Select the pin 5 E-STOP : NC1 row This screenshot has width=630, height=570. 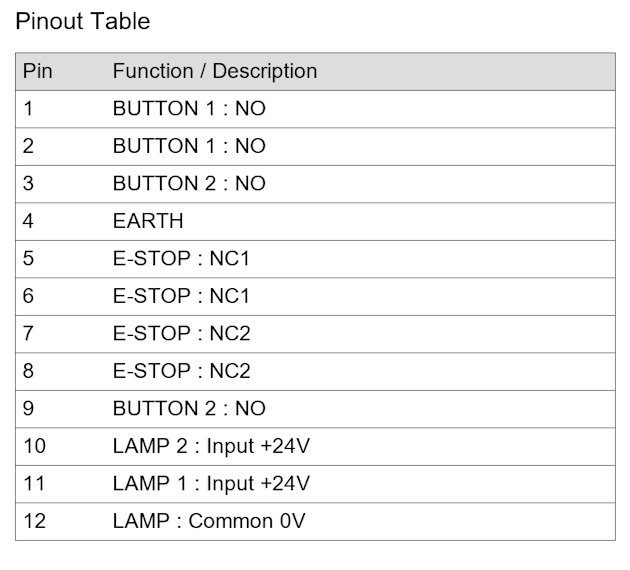315,259
